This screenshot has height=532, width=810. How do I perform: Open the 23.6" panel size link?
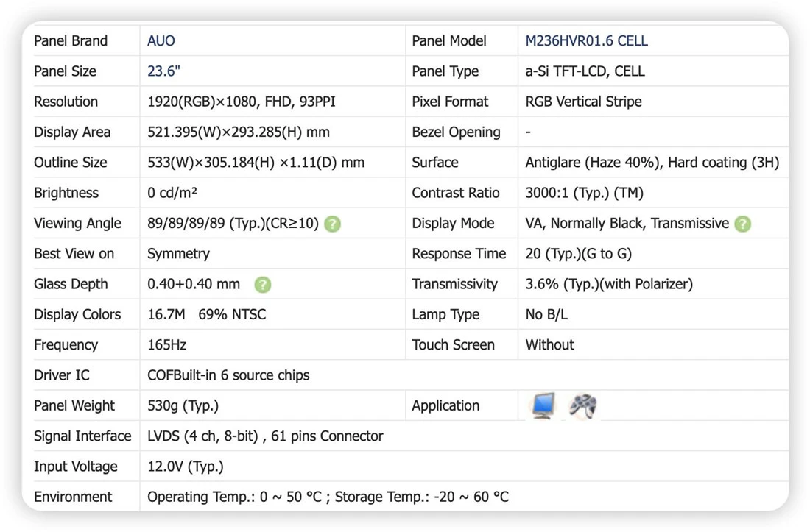coord(163,71)
